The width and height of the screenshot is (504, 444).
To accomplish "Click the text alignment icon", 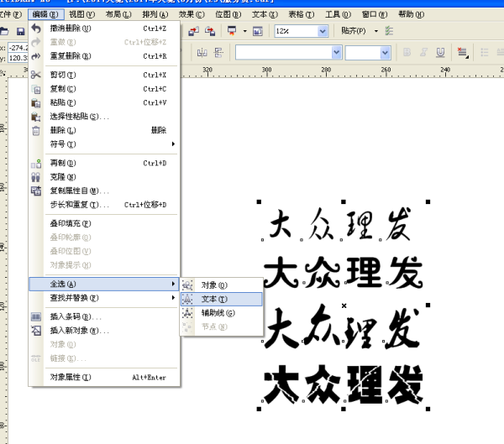I will pyautogui.click(x=463, y=52).
